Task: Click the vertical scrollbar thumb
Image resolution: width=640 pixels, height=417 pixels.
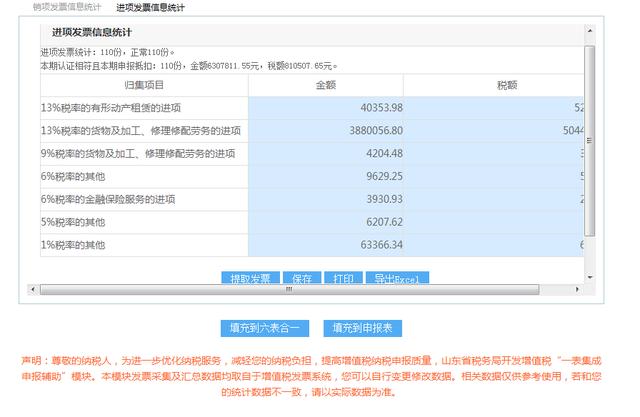Action: 589,141
